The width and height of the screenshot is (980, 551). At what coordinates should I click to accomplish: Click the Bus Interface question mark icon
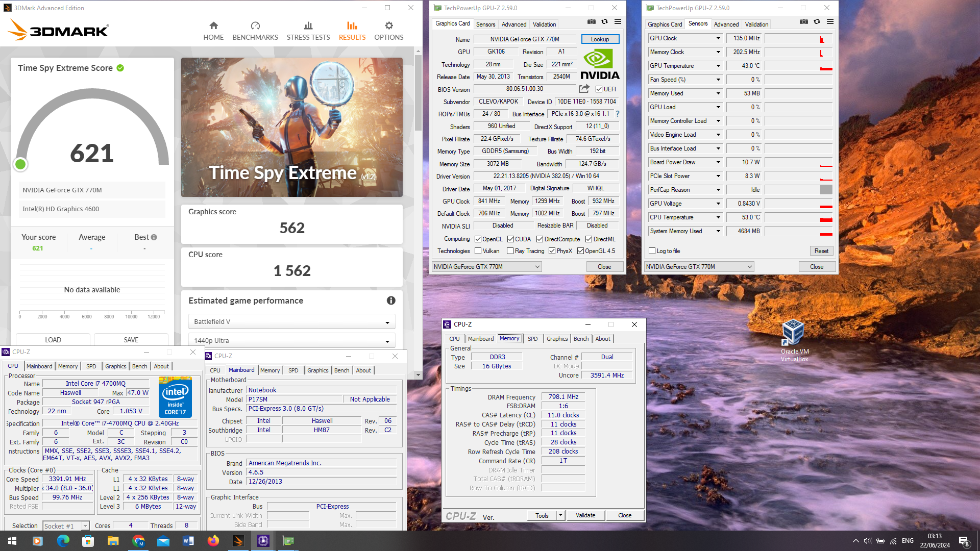pyautogui.click(x=618, y=114)
